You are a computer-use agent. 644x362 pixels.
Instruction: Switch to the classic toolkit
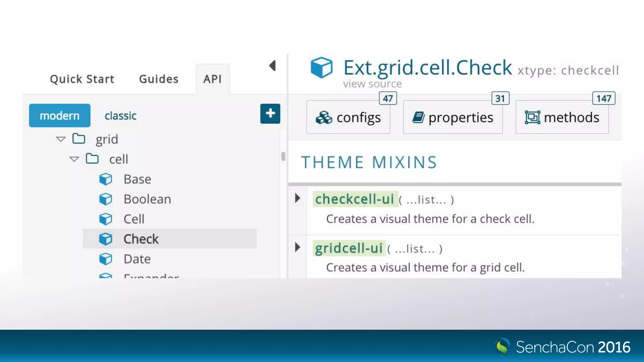tap(120, 116)
